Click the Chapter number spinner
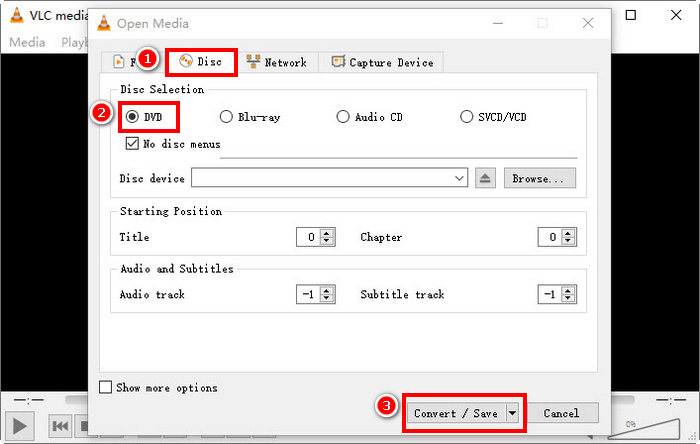Screen dimensions: 700x444 (x=551, y=237)
